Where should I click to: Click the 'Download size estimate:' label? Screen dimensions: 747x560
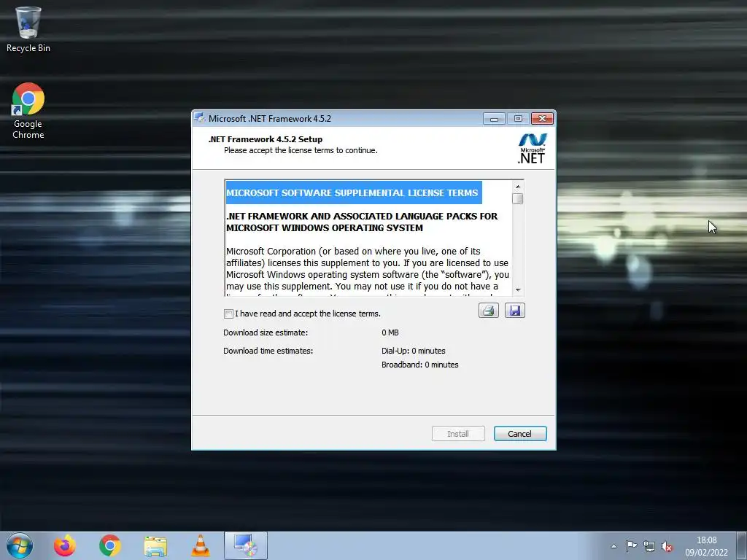pos(266,332)
